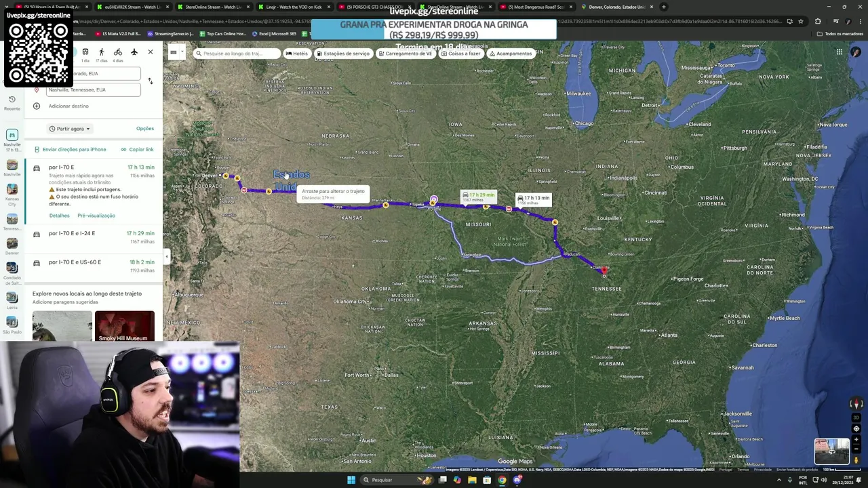This screenshot has height=488, width=868.
Task: Select walking travel mode icon
Action: point(102,52)
